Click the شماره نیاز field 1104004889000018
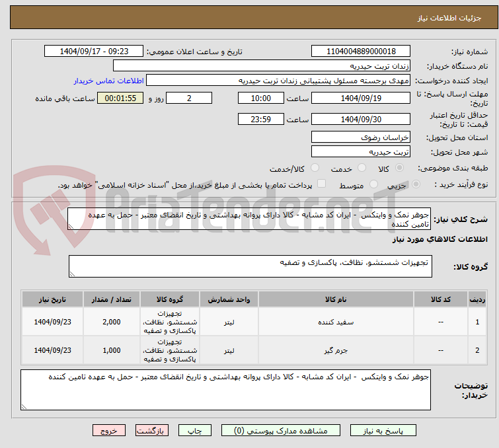This screenshot has width=499, height=448. tap(361, 52)
